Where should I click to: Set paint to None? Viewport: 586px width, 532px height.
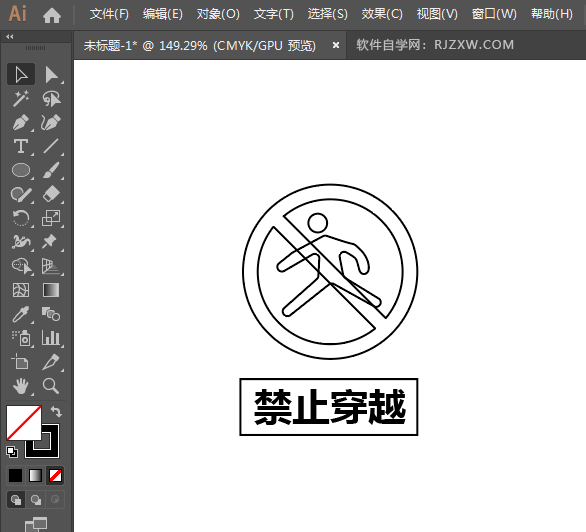click(55, 476)
